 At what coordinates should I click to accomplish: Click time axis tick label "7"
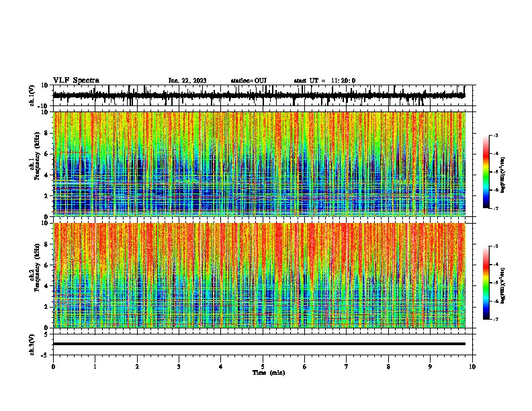pyautogui.click(x=347, y=367)
